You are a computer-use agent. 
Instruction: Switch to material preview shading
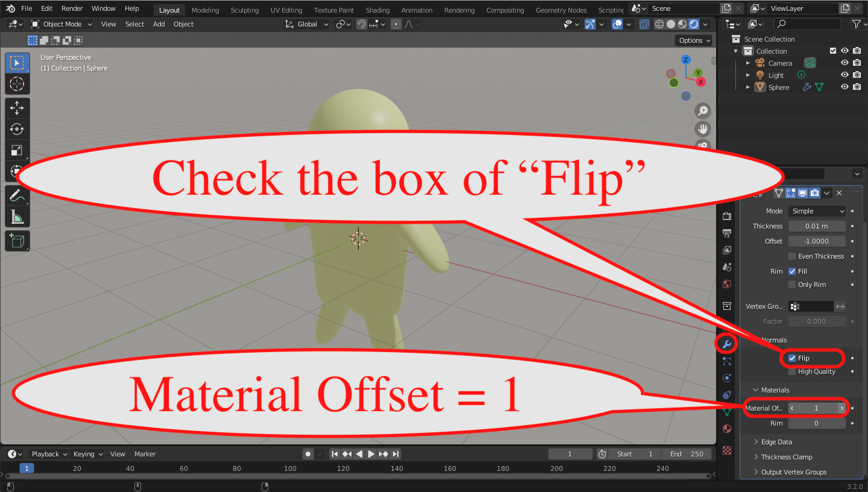[x=682, y=24]
